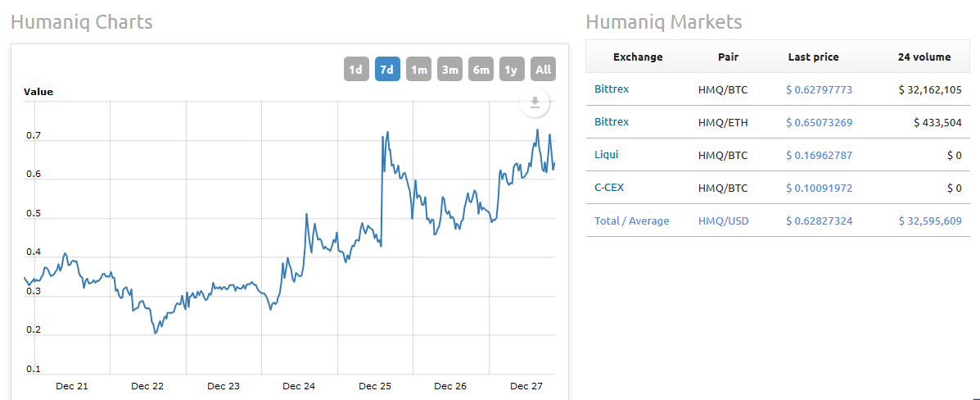Click the Liqui price $ 0.16962787

[x=819, y=156]
